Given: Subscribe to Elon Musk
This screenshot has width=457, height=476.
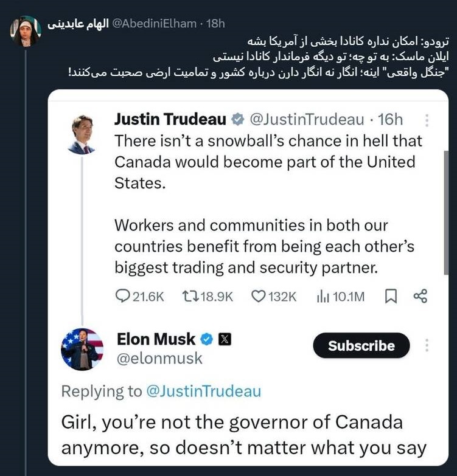Looking at the screenshot, I should point(361,346).
